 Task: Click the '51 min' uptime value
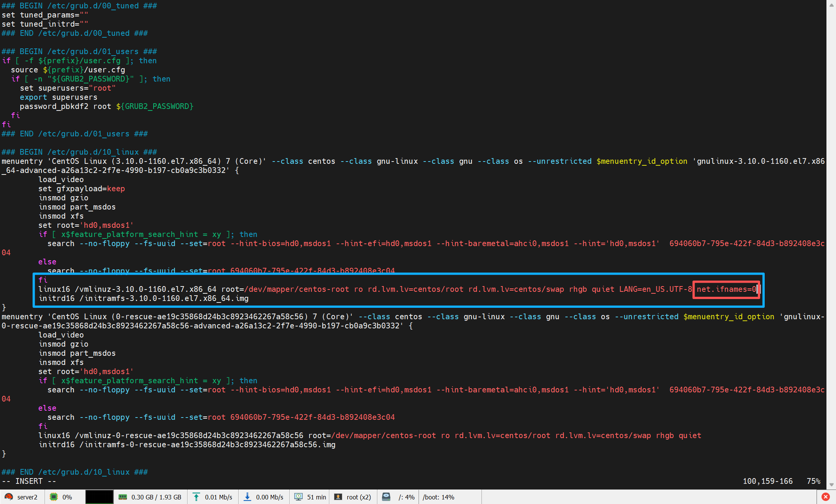coord(316,497)
